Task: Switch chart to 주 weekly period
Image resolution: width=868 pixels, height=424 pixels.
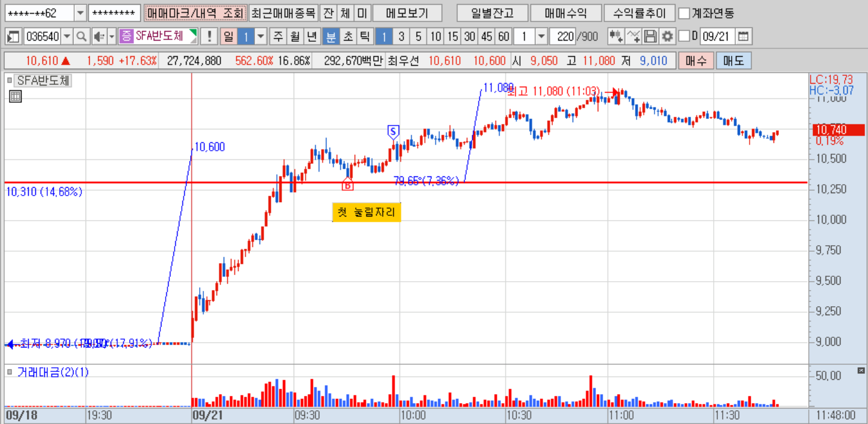Action: coord(278,36)
